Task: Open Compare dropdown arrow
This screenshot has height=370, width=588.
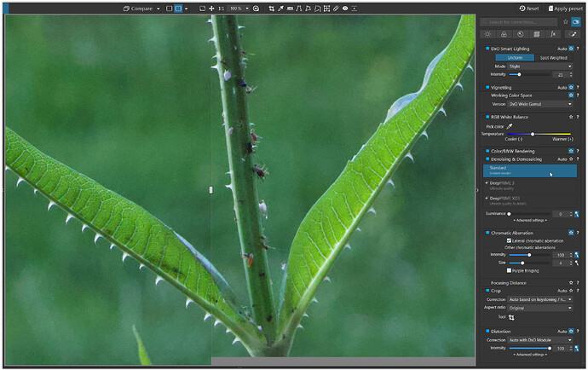Action: pyautogui.click(x=159, y=9)
